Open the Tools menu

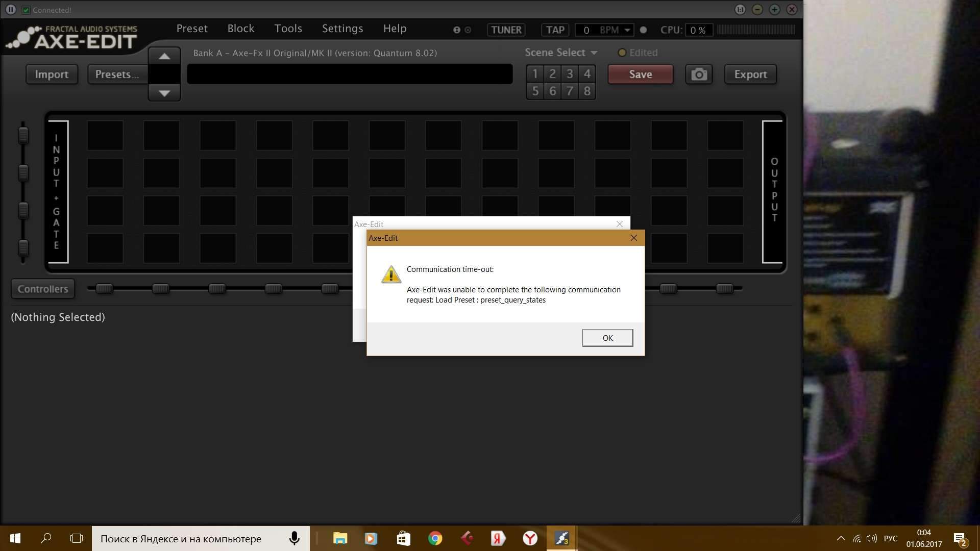(x=288, y=29)
